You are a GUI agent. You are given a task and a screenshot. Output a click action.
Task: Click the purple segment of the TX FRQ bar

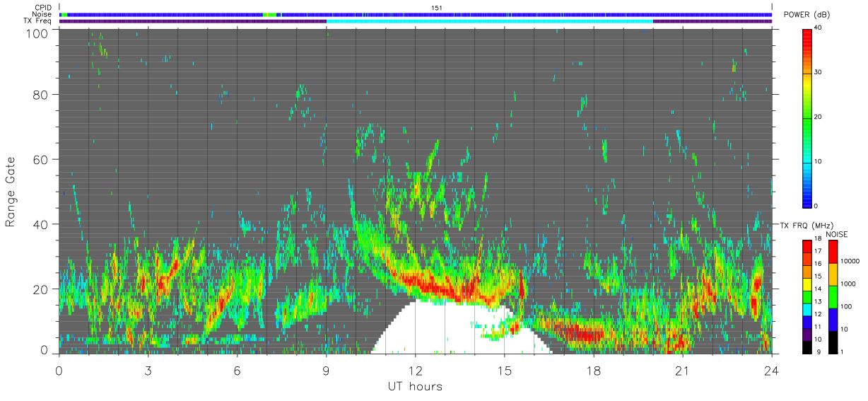pyautogui.click(x=807, y=335)
